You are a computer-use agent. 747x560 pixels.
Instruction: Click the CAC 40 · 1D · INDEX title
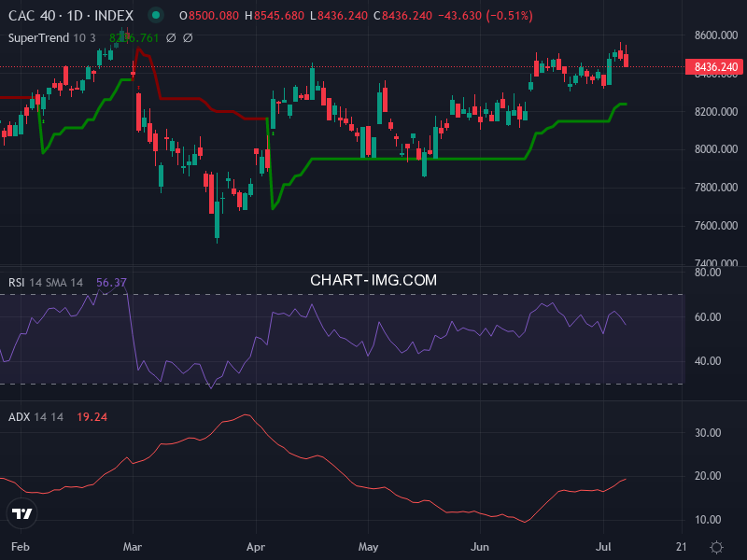[x=71, y=16]
